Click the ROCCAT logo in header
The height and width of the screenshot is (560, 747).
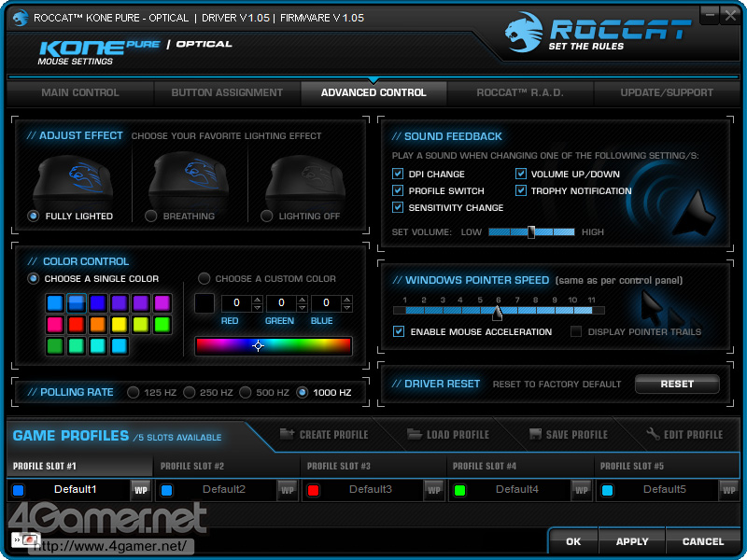[598, 32]
